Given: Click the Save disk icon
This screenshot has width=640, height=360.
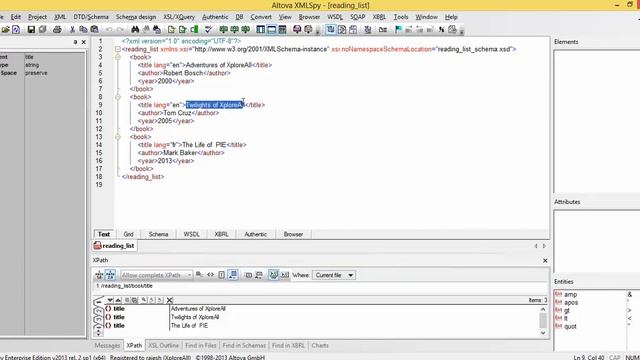Looking at the screenshot, I should 31,29.
